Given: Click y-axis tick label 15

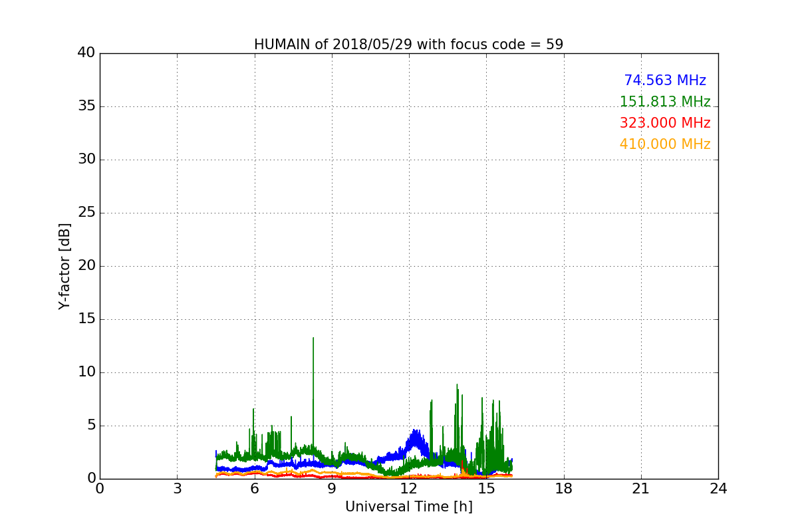Looking at the screenshot, I should (x=86, y=319).
